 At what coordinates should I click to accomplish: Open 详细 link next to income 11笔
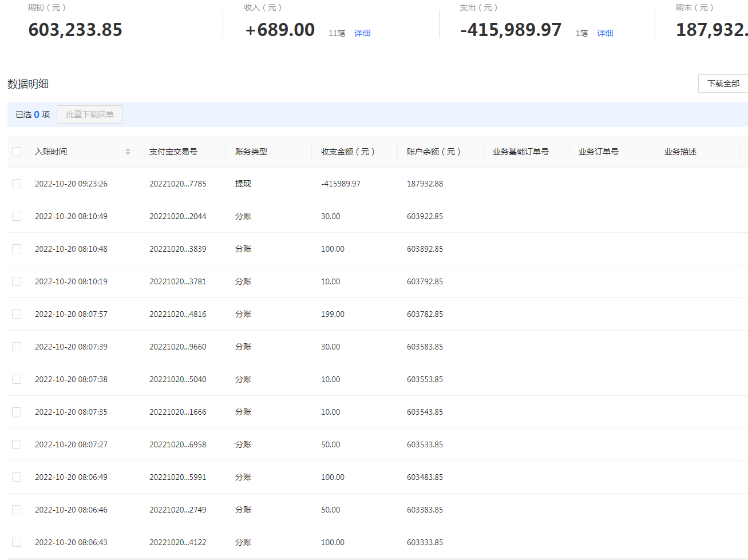[362, 33]
